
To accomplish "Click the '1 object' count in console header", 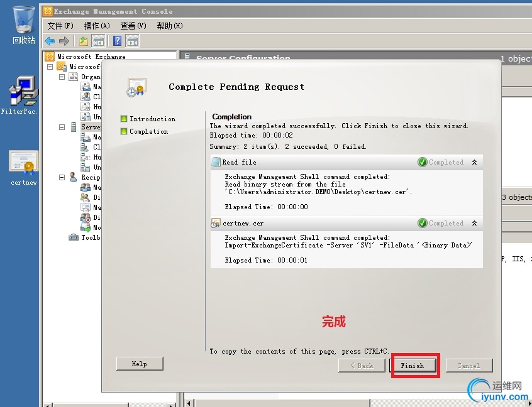I will [x=516, y=58].
